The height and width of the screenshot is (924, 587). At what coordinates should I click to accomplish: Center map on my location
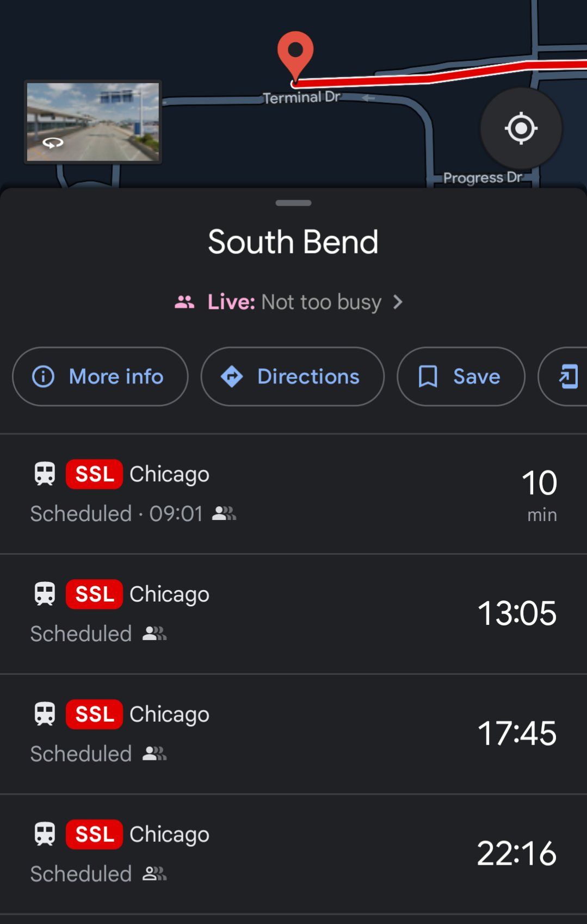tap(521, 129)
